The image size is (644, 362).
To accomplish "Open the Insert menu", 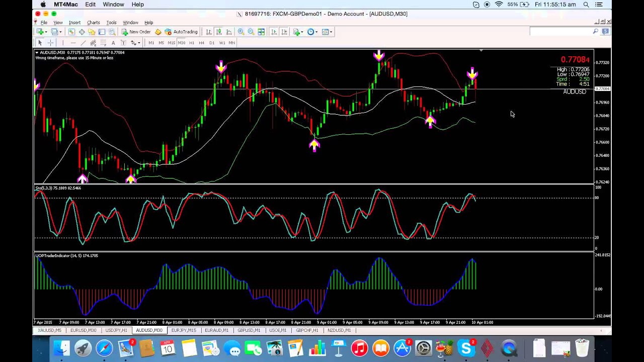I will point(74,23).
